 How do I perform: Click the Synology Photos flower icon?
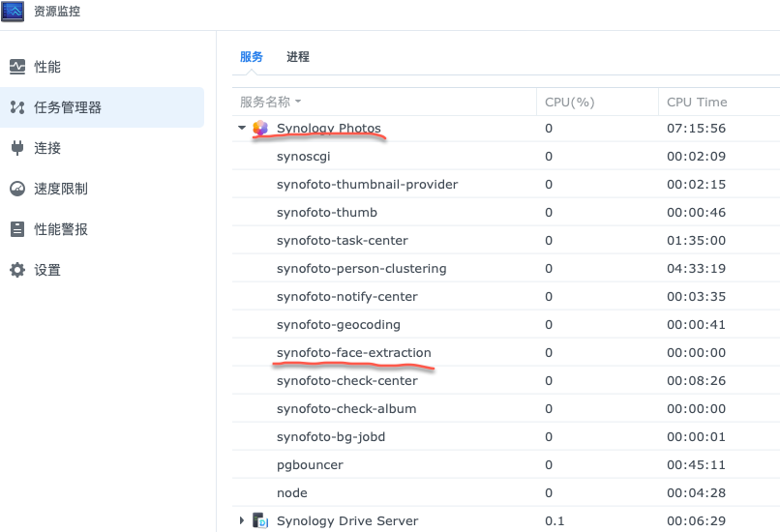tap(260, 129)
